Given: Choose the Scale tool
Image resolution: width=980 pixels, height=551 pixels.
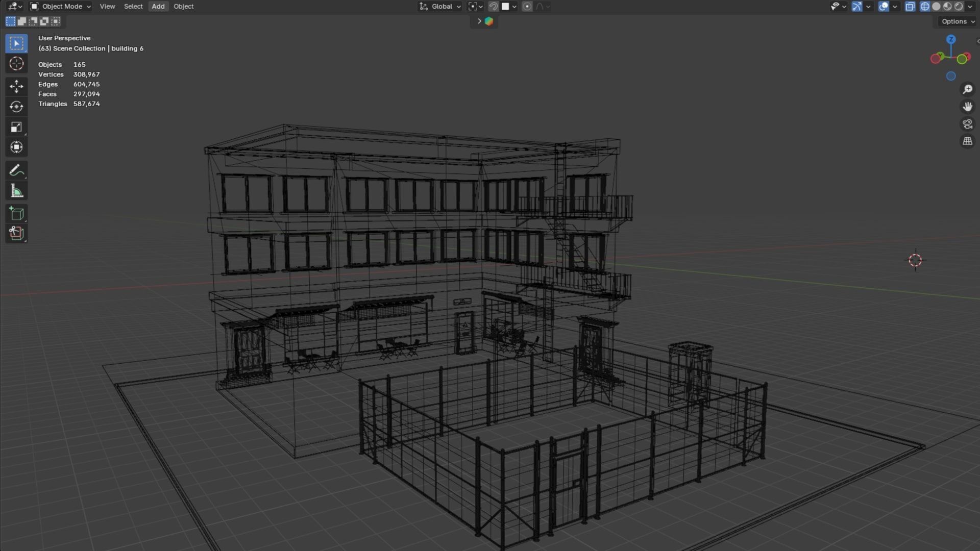Looking at the screenshot, I should coord(16,127).
